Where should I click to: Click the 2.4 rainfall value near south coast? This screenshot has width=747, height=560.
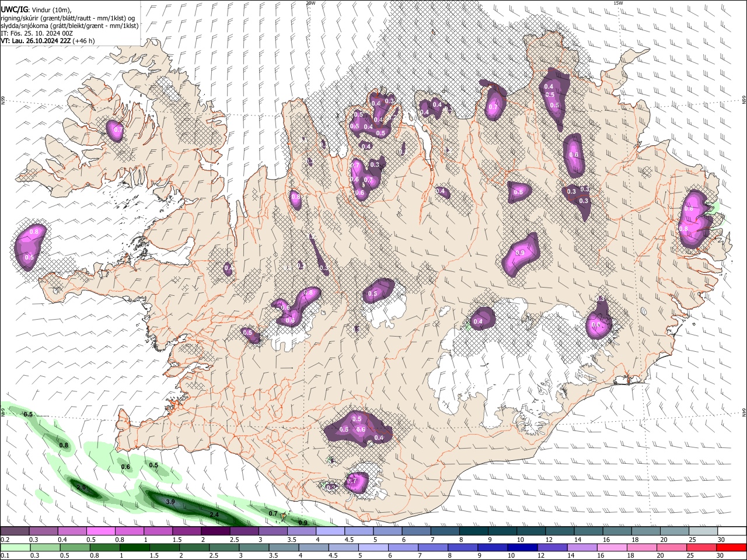(x=214, y=514)
